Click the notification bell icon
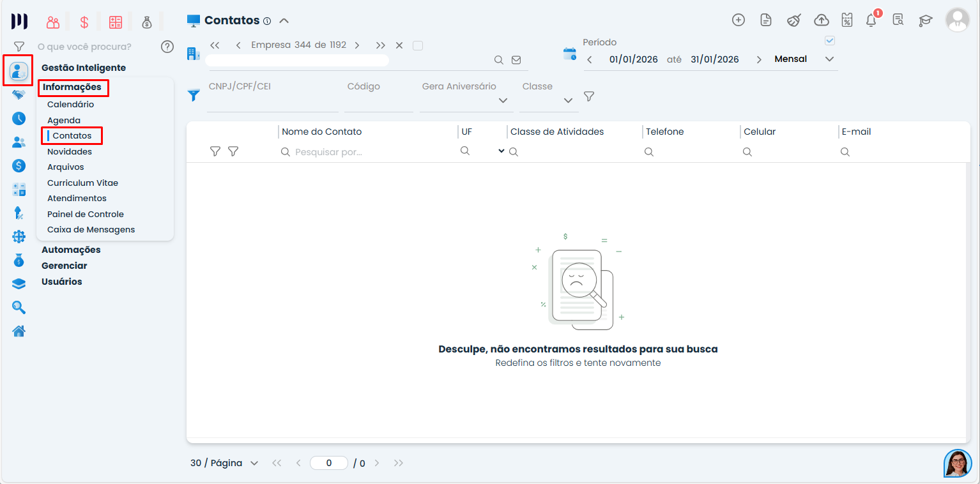This screenshot has width=980, height=484. tap(871, 20)
